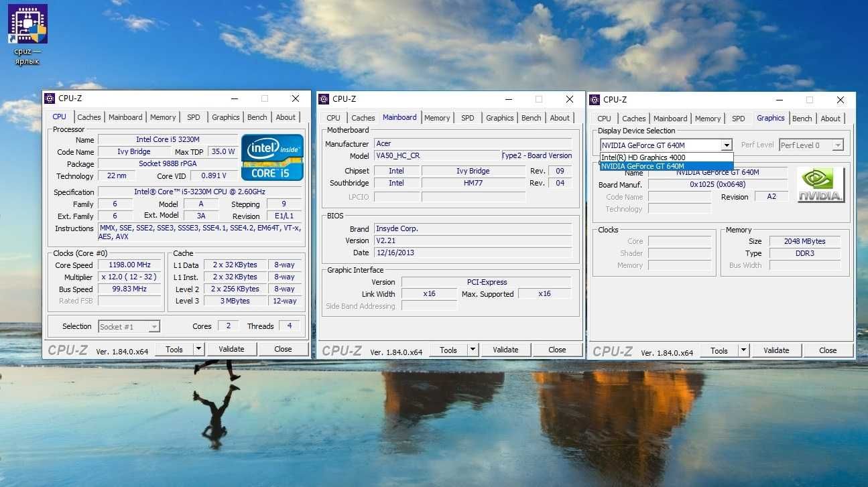
Task: Click CPU-Z title icon in right window
Action: click(x=594, y=100)
